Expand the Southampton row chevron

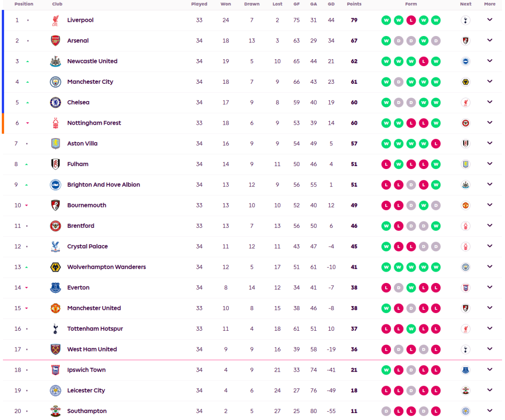[x=490, y=411]
